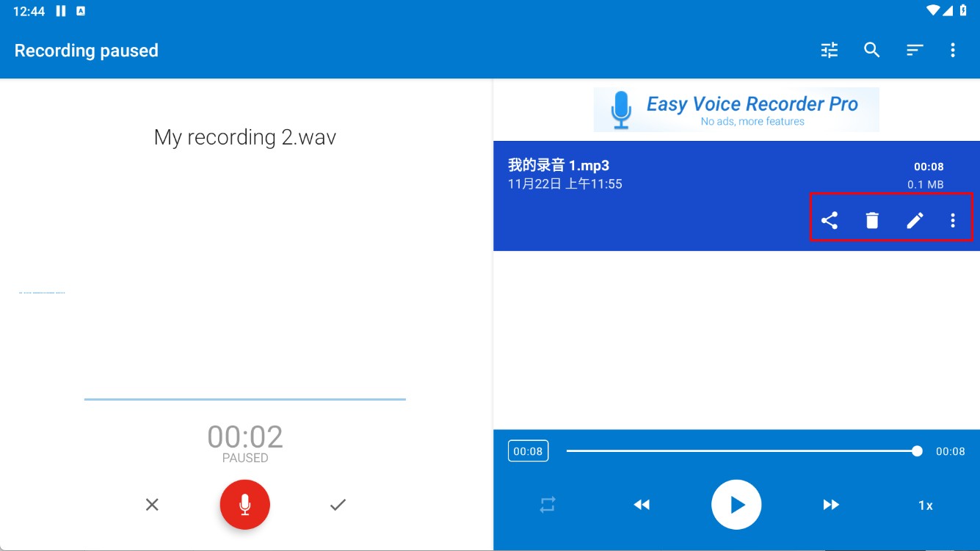Click the playback seek bar
Screen dimensions: 980x551
(x=741, y=451)
